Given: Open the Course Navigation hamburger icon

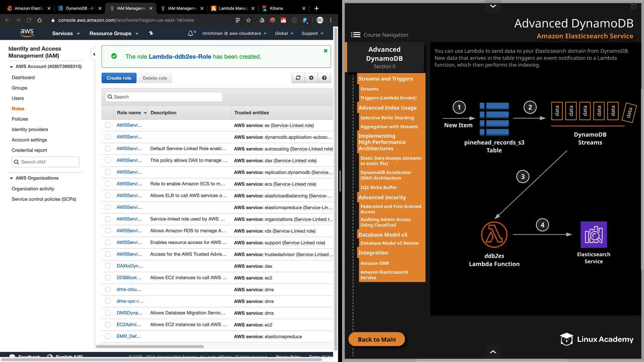Looking at the screenshot, I should tap(356, 35).
